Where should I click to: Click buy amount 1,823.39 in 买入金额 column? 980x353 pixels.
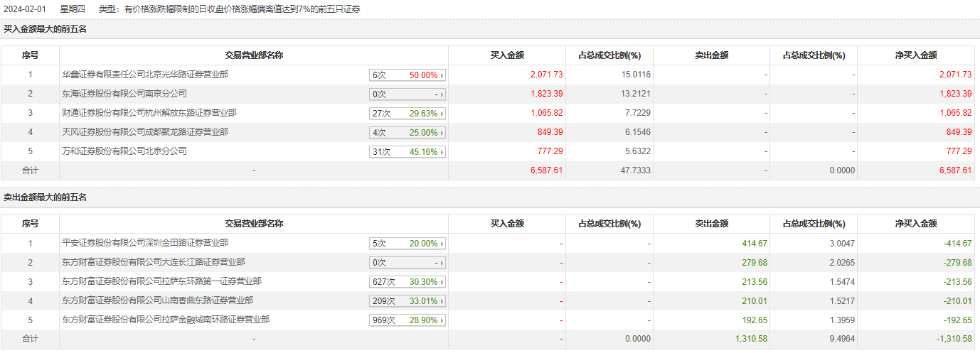click(546, 94)
